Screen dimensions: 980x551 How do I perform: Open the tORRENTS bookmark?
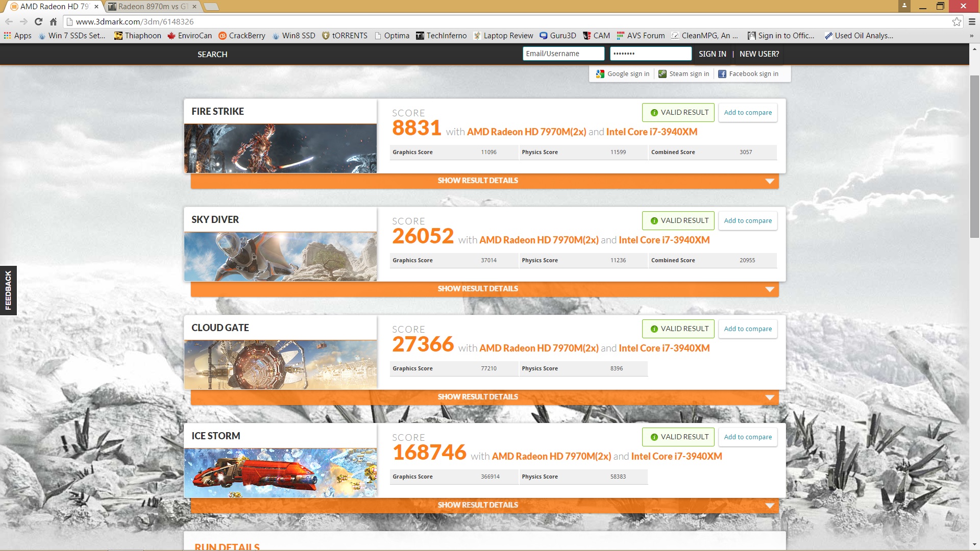click(345, 36)
